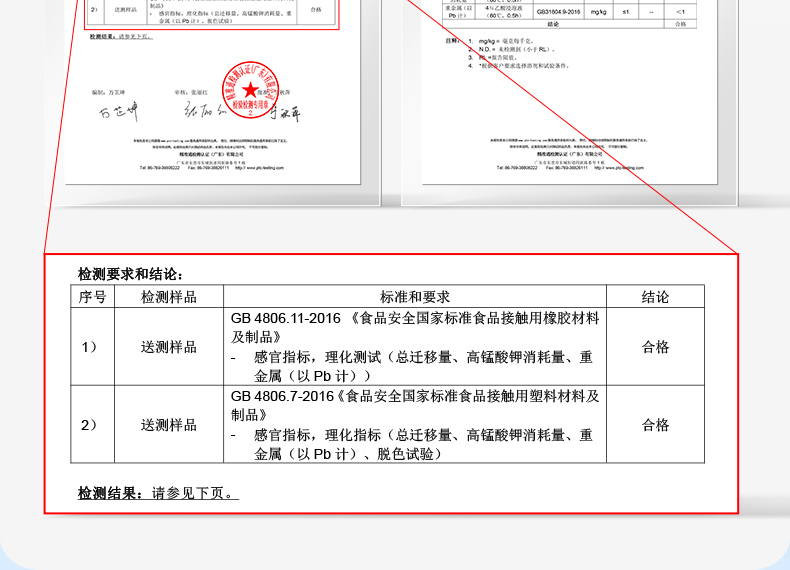Click the '审核' reviewer label in left report
The image size is (790, 570).
click(191, 93)
